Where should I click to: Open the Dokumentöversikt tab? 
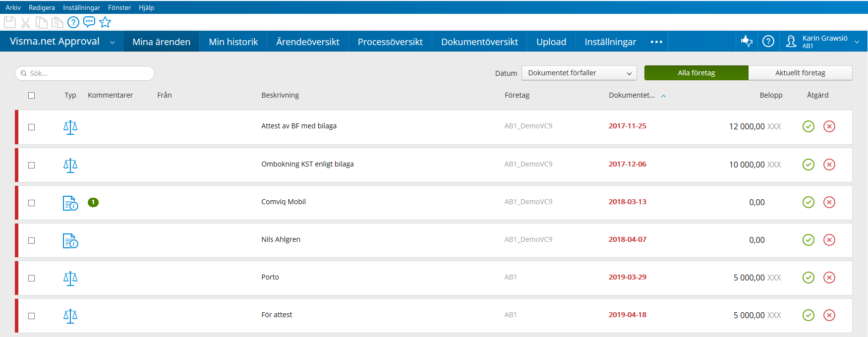pos(480,42)
